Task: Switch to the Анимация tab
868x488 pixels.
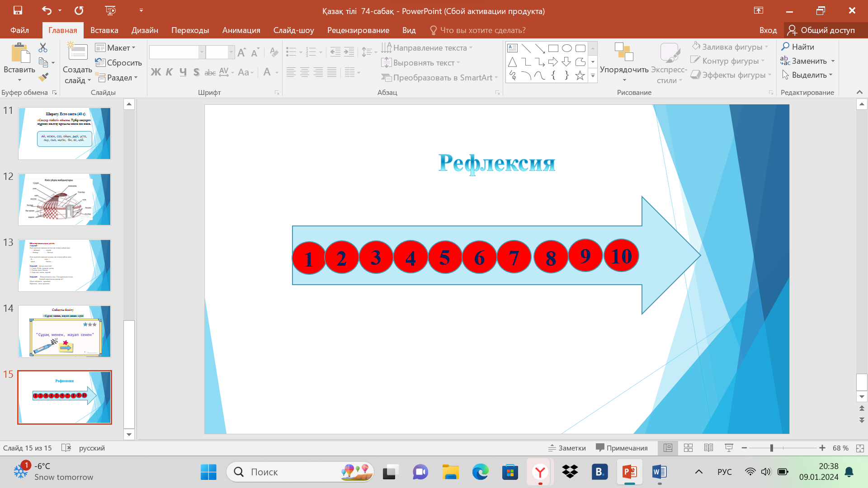Action: coord(241,30)
